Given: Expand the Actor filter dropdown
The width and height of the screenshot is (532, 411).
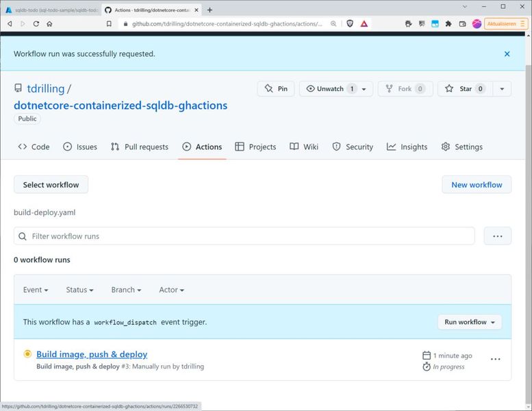Looking at the screenshot, I should point(172,290).
